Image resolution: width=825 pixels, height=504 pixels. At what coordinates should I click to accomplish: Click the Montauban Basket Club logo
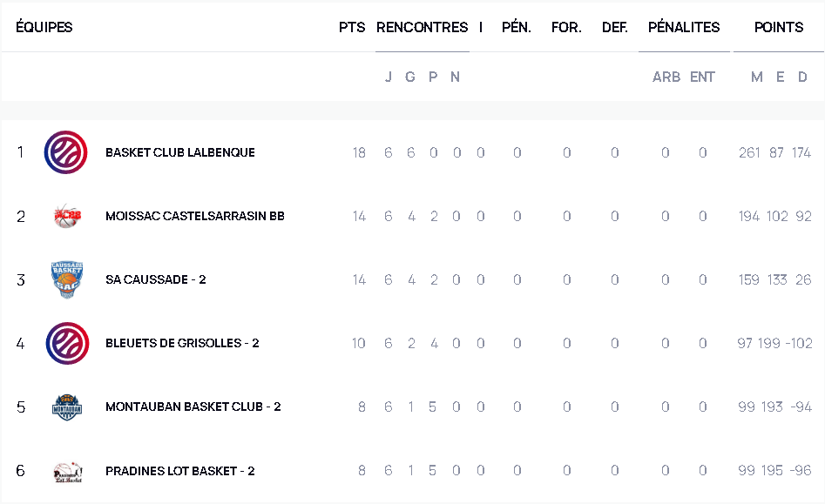[x=66, y=407]
